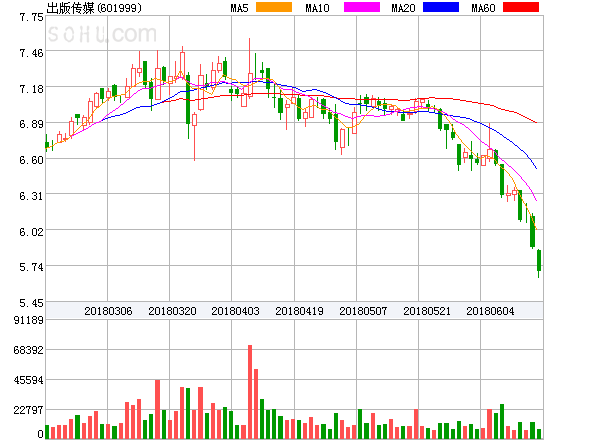This screenshot has height=440, width=600.
Task: Click the orange MA5 legend swatch
Action: click(274, 7)
